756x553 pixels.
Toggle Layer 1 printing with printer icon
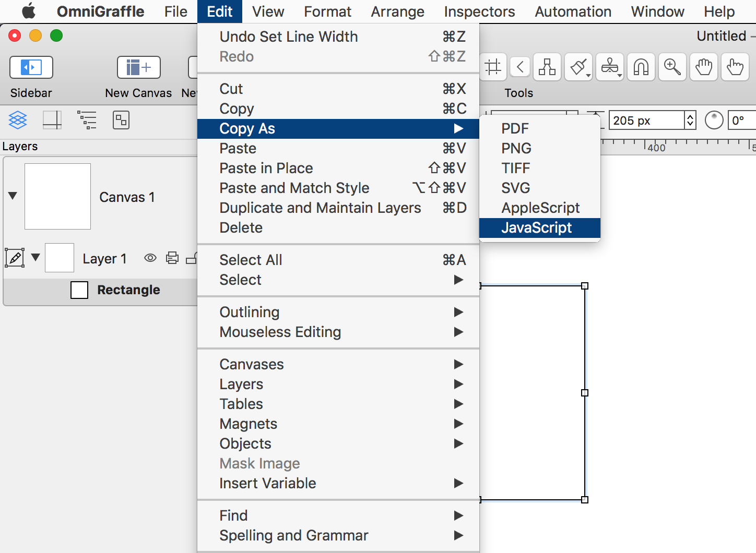(x=172, y=258)
